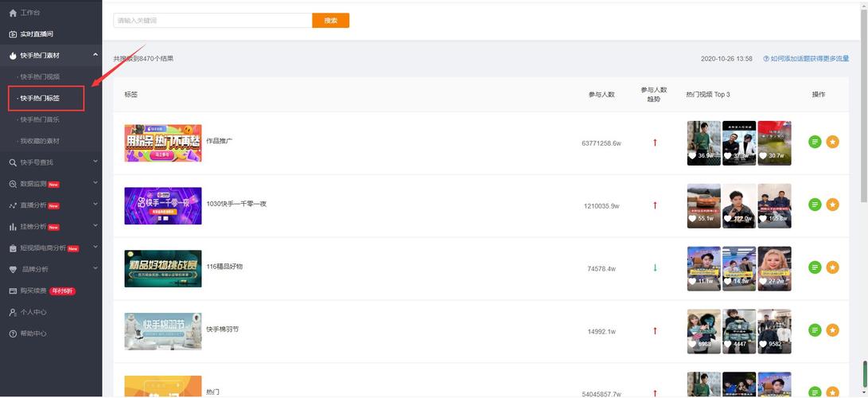Click the orange 搜索 button
The image size is (868, 398).
point(330,21)
